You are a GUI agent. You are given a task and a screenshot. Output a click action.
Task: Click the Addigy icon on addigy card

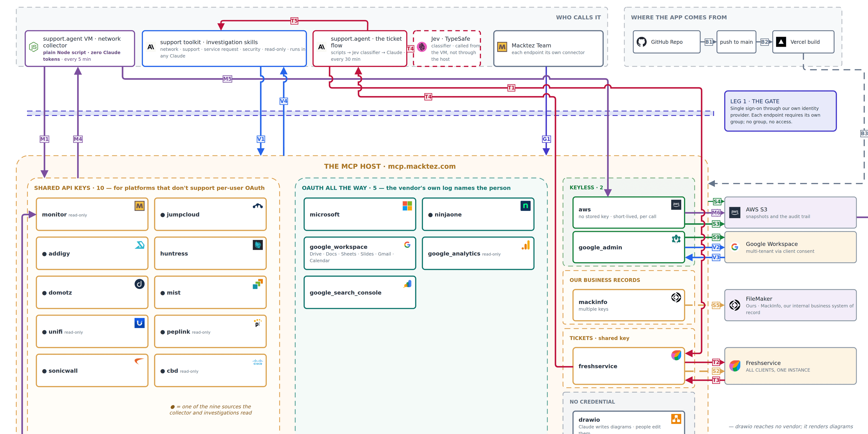pyautogui.click(x=139, y=245)
